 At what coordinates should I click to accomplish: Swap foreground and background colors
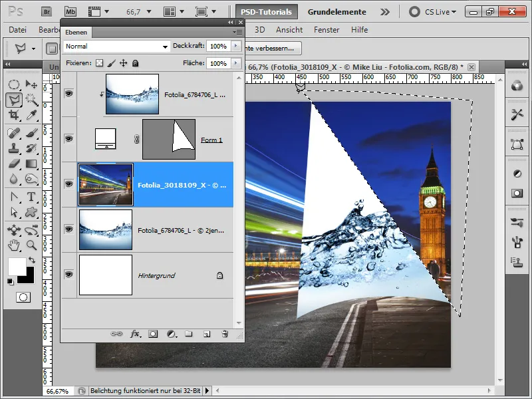point(31,260)
